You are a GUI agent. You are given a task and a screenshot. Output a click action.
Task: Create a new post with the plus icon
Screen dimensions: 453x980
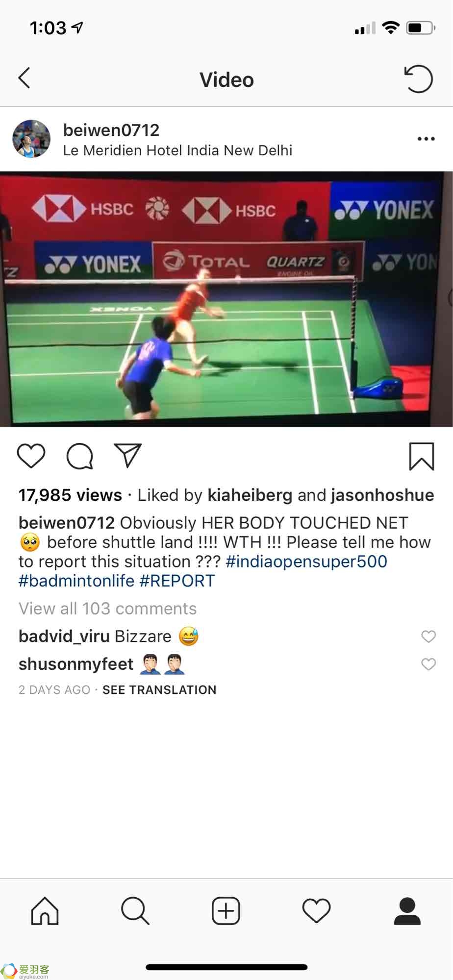[226, 911]
